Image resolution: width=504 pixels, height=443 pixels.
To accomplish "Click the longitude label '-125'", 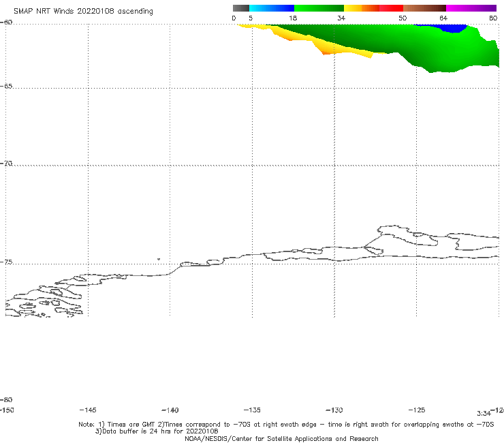I will pyautogui.click(x=417, y=410).
